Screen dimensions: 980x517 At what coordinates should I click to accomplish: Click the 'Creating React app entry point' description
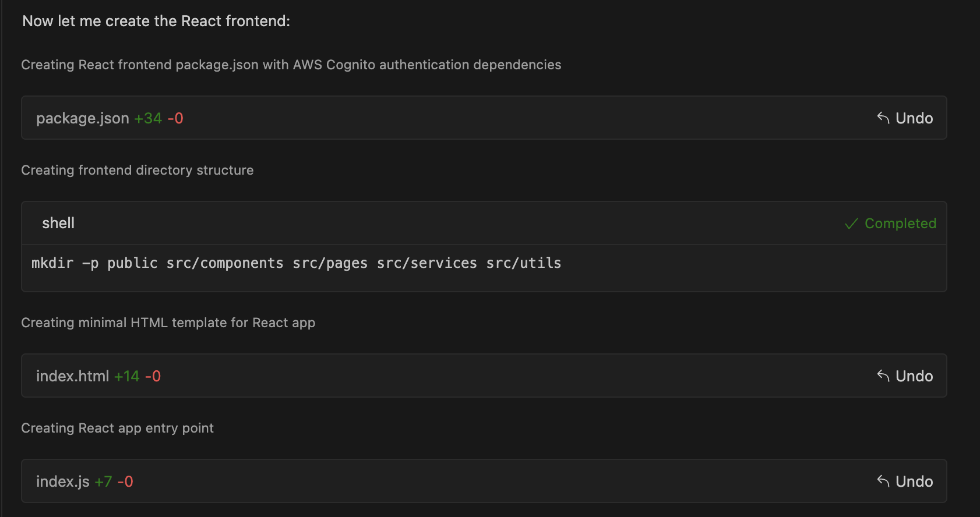[117, 428]
